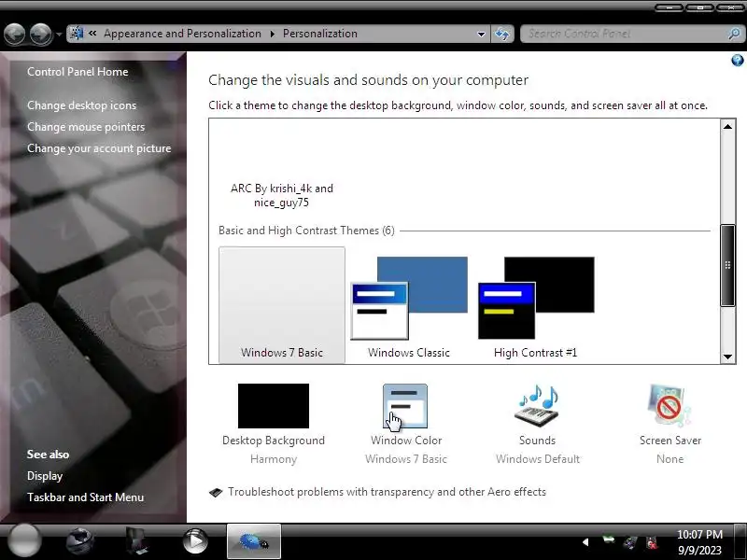The width and height of the screenshot is (747, 560).
Task: Show hidden tray icons arrow
Action: [585, 542]
